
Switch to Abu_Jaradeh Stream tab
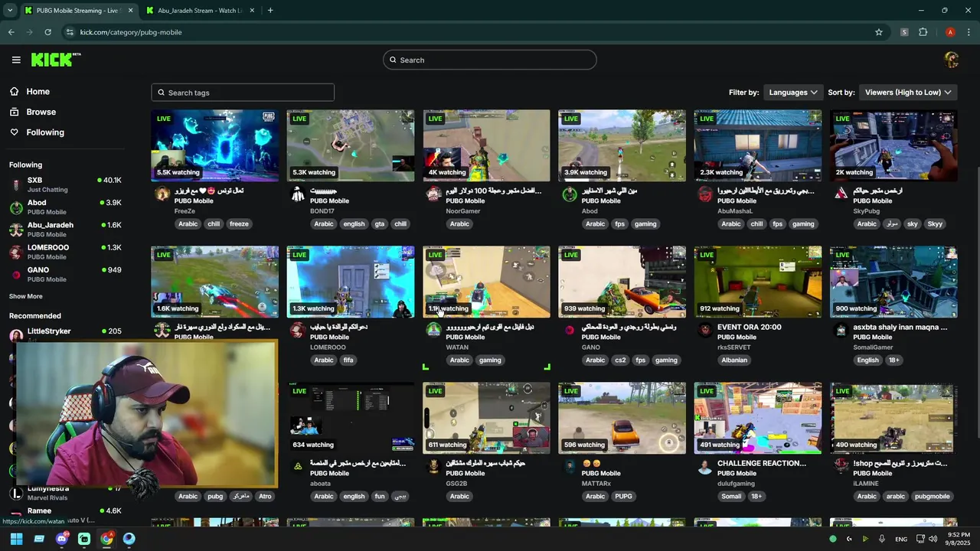201,11
